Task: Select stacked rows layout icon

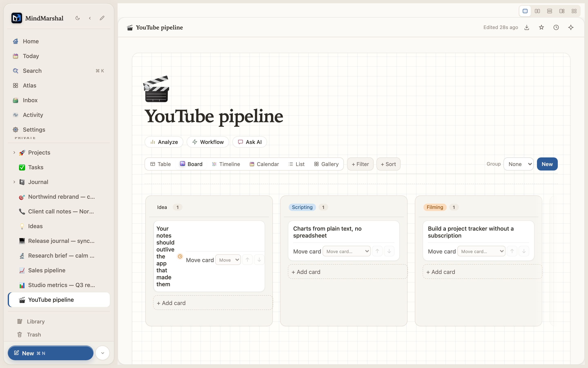Action: [x=550, y=11]
